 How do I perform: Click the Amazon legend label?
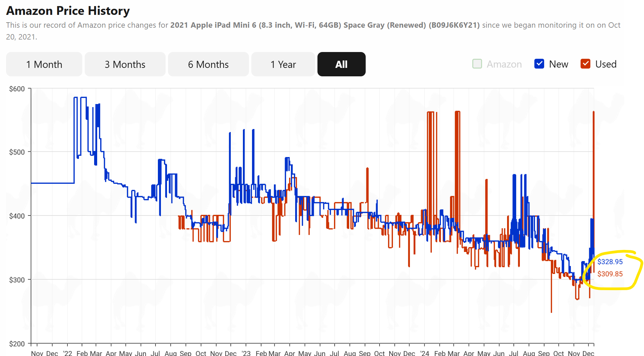504,64
